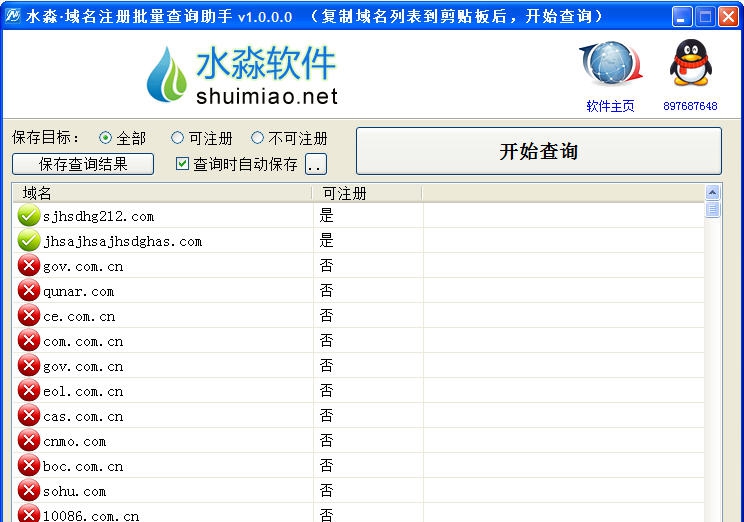The width and height of the screenshot is (744, 522).
Task: Click the 保存查询结果 button
Action: [83, 164]
